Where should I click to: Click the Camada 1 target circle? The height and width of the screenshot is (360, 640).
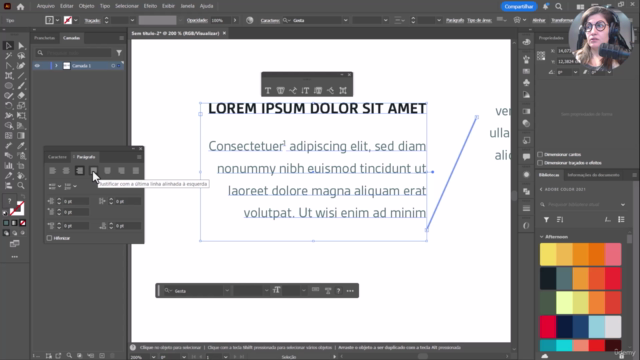(x=113, y=66)
